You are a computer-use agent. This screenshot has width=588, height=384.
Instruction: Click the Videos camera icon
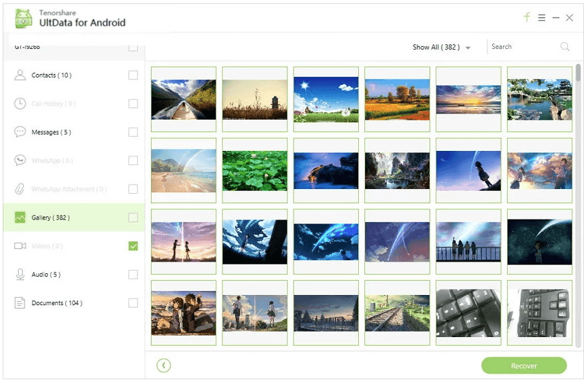point(20,246)
